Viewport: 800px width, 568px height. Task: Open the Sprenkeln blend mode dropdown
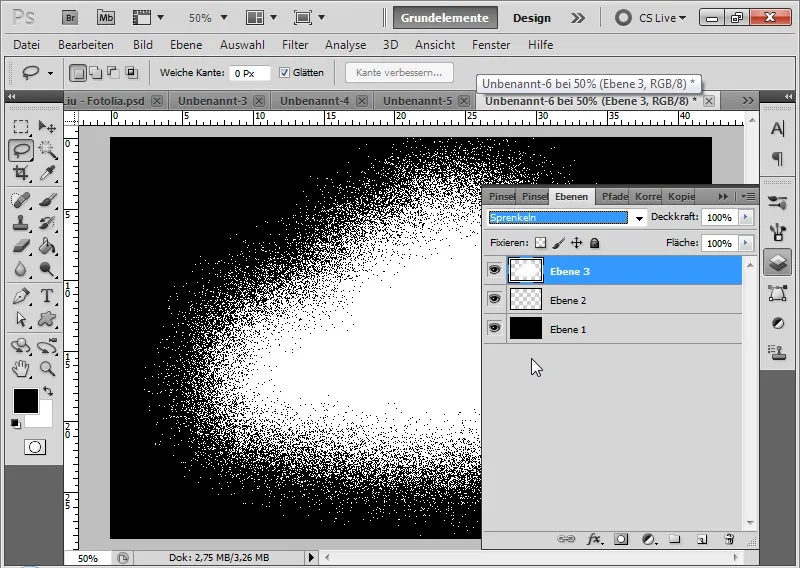[x=639, y=218]
